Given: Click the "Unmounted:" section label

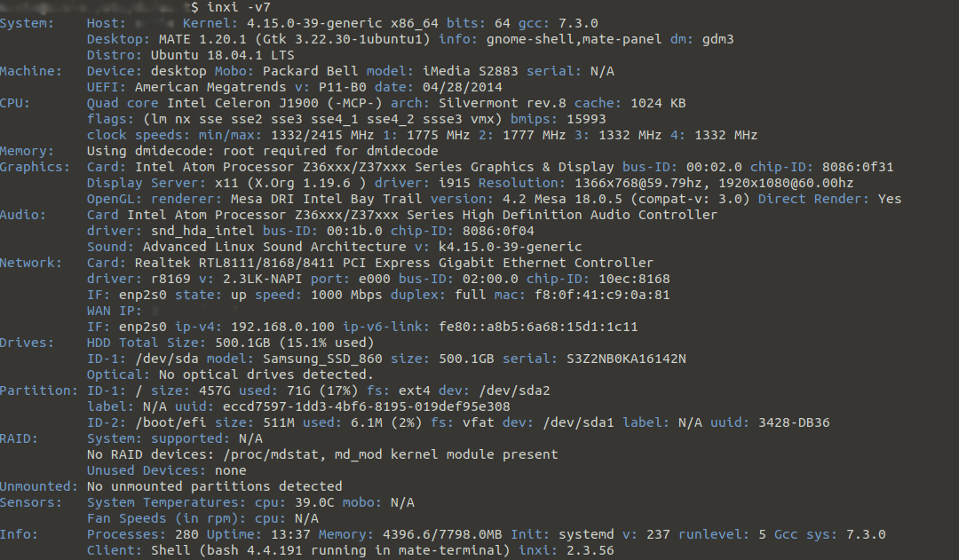Looking at the screenshot, I should tap(39, 486).
